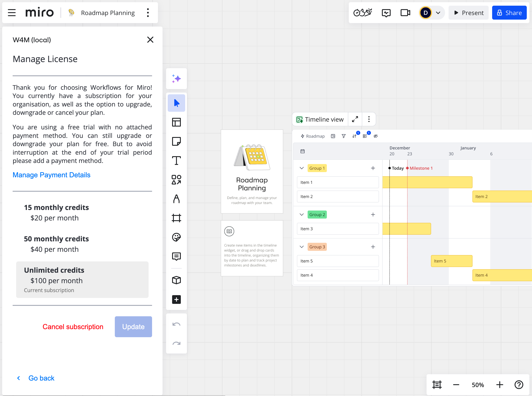The image size is (532, 396).
Task: Click the Group 2 green label
Action: 317,215
